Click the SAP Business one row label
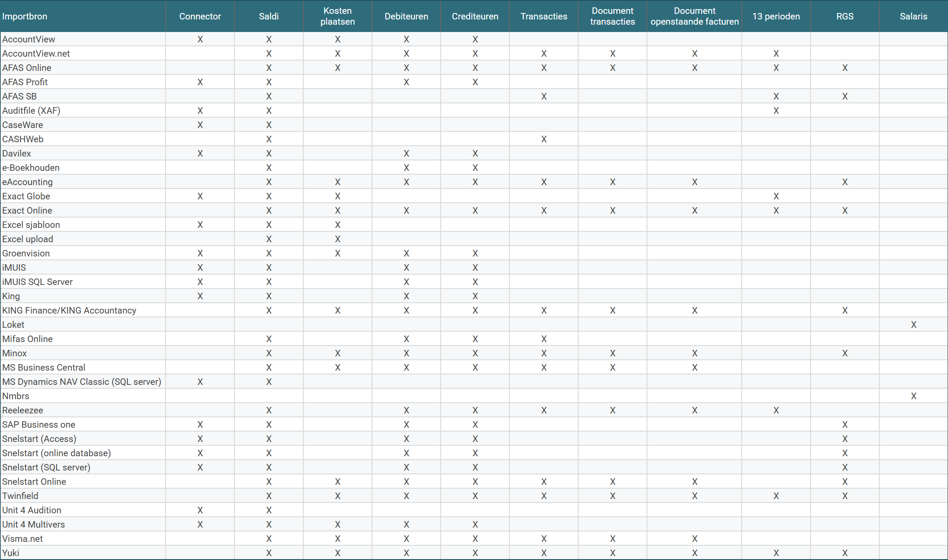Viewport: 948px width, 560px height. coord(38,425)
